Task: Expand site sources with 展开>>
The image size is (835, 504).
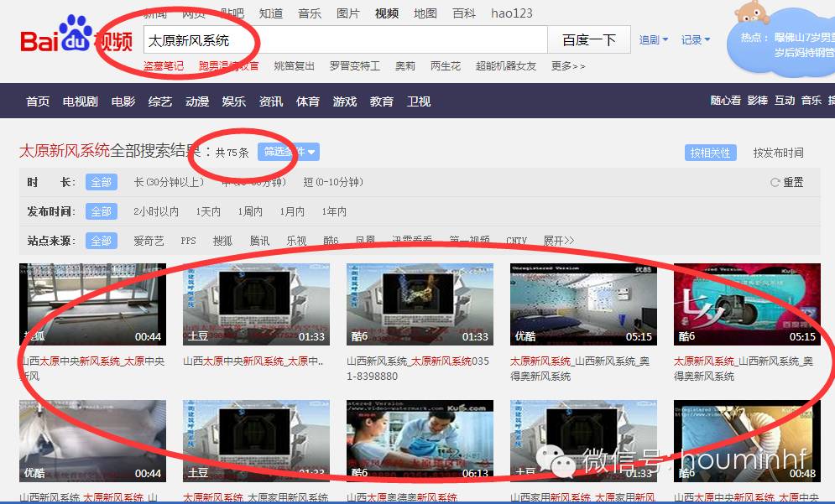Action: click(x=559, y=241)
